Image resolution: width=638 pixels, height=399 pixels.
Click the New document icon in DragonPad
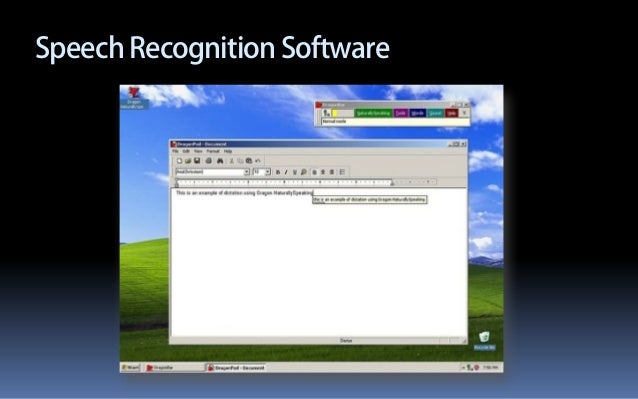pyautogui.click(x=179, y=161)
